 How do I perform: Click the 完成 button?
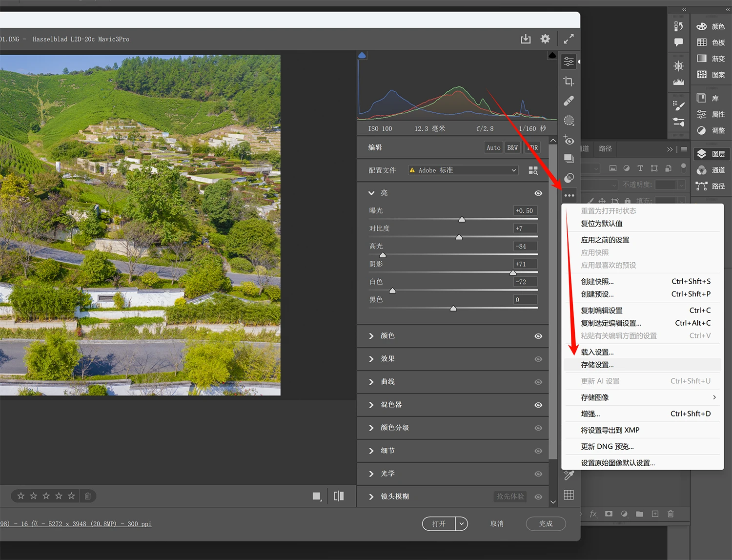[x=546, y=524]
